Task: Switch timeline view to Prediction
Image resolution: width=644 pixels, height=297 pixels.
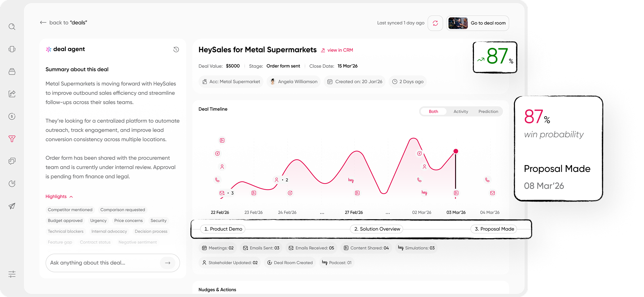Action: point(488,111)
